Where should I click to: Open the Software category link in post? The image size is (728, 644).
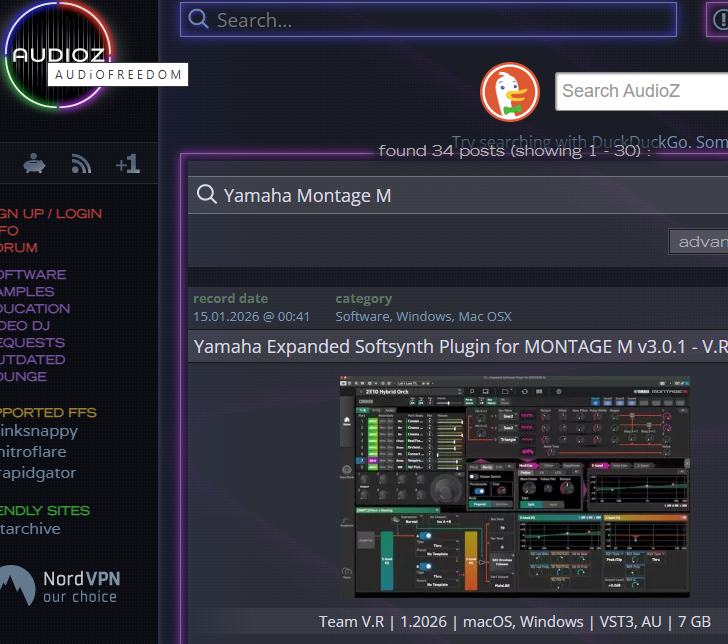coord(362,317)
